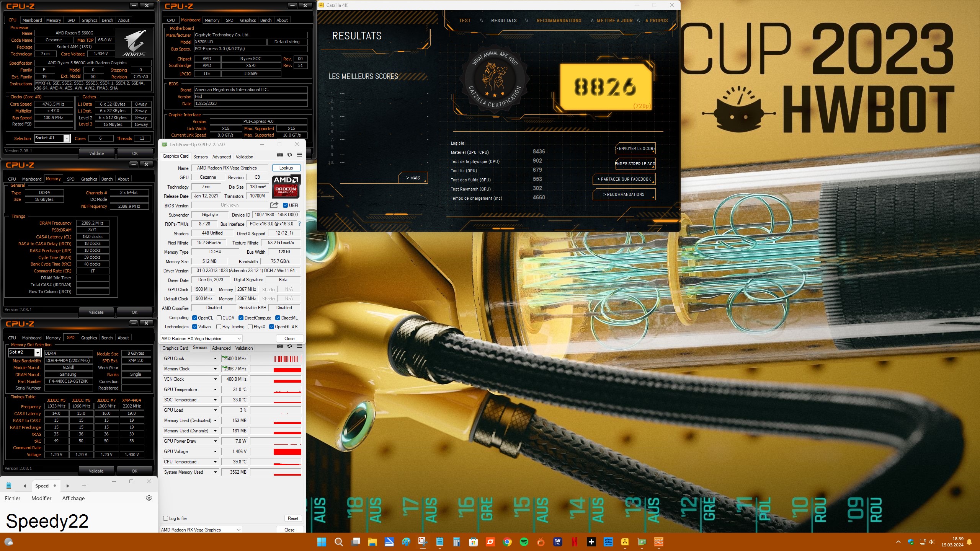The image size is (980, 551).
Task: Expand the Memory Clock sensor dropdown
Action: pyautogui.click(x=215, y=369)
